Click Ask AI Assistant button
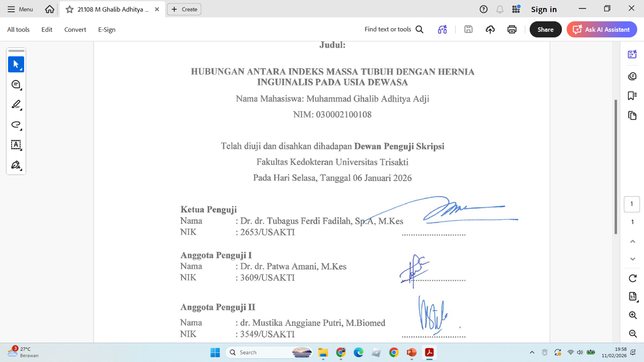 [602, 30]
